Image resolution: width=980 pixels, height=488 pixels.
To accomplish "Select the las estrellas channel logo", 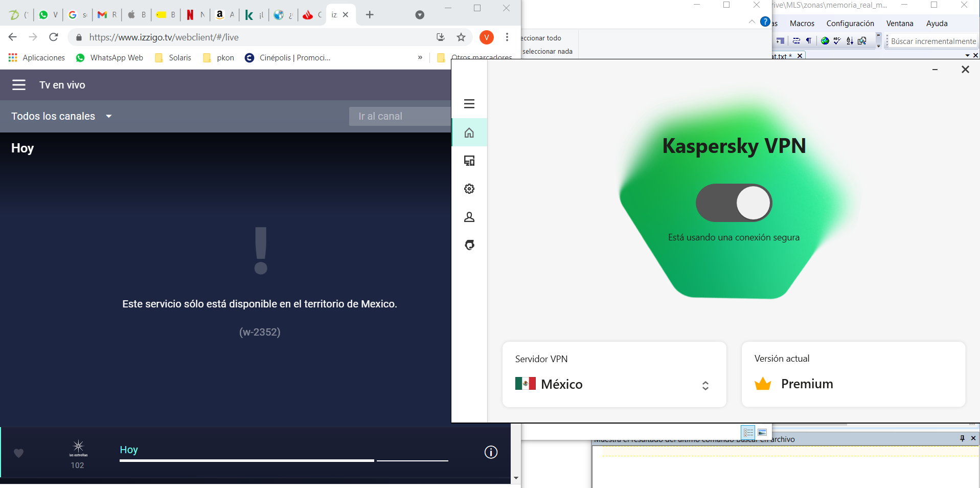I will pos(78,448).
